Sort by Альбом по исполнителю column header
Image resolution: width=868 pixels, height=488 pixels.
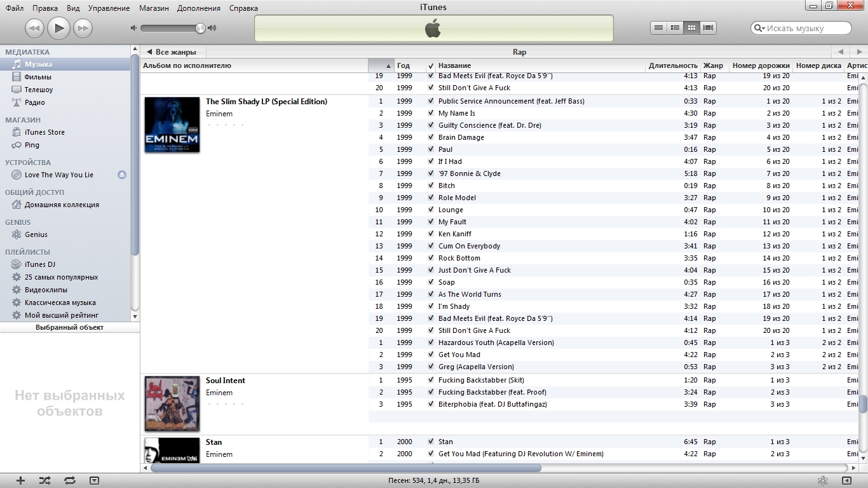click(254, 65)
